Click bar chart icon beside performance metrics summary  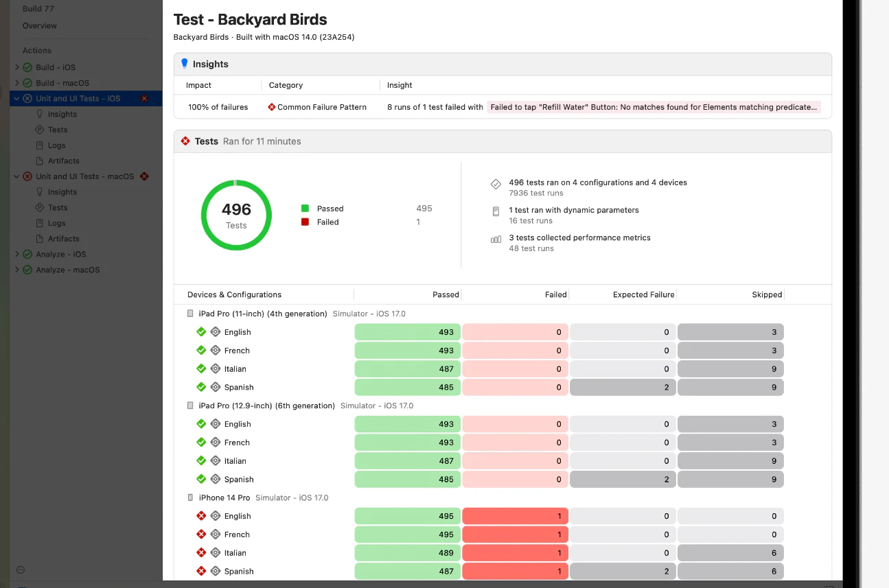tap(496, 239)
